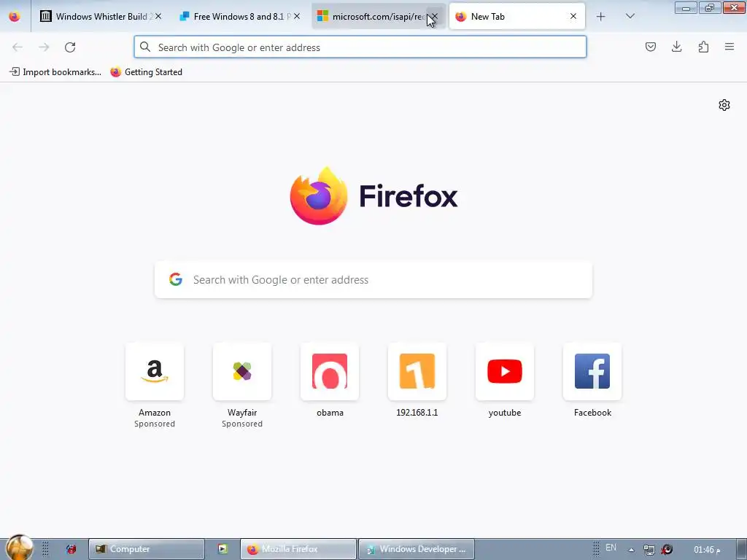The image size is (747, 560).
Task: Open a new tab with plus button
Action: (601, 17)
